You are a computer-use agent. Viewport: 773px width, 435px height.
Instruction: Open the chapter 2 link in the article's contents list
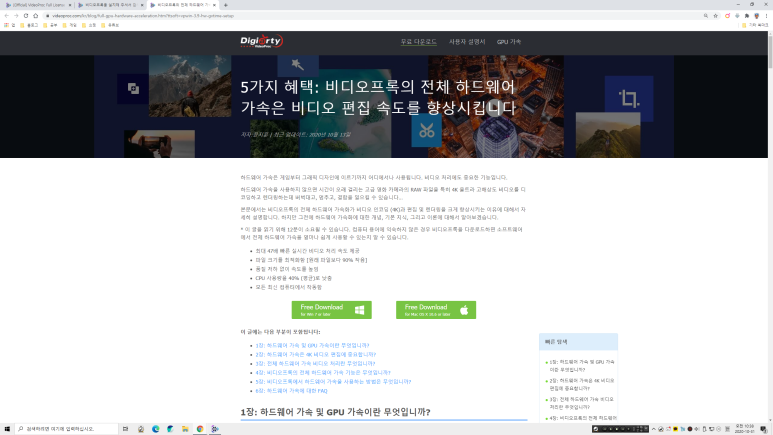point(316,354)
